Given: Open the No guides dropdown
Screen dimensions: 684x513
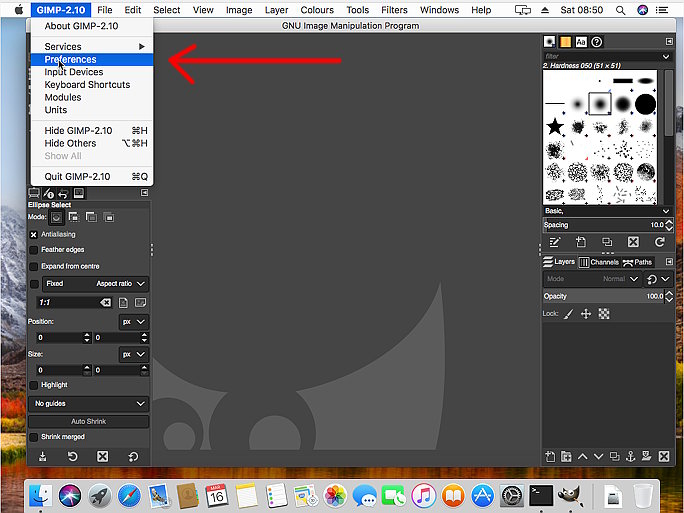Looking at the screenshot, I should pos(89,404).
